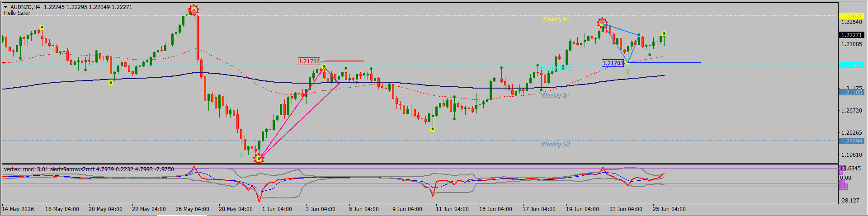Image resolution: width=868 pixels, height=216 pixels.
Task: Click the 1.22540 price scale value
Action: (x=852, y=22)
